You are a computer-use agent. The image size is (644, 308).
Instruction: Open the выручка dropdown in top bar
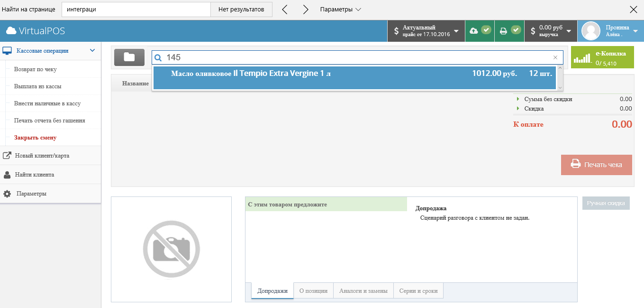click(551, 30)
